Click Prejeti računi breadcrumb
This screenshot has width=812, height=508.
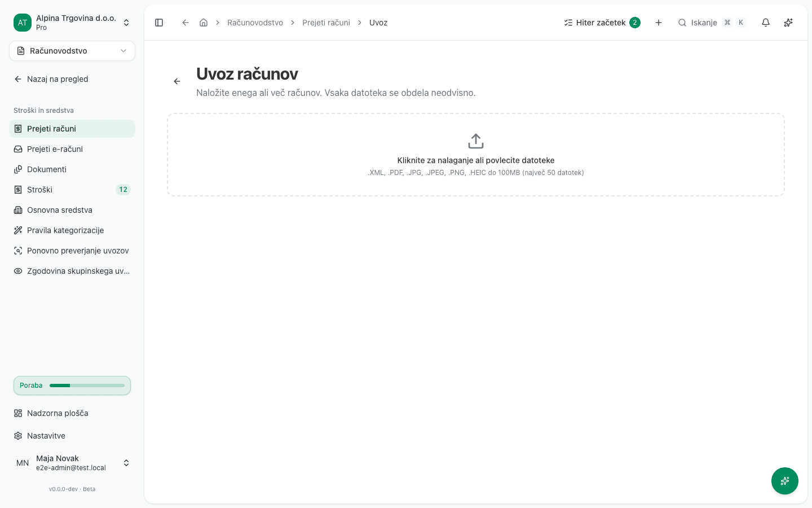pyautogui.click(x=326, y=23)
